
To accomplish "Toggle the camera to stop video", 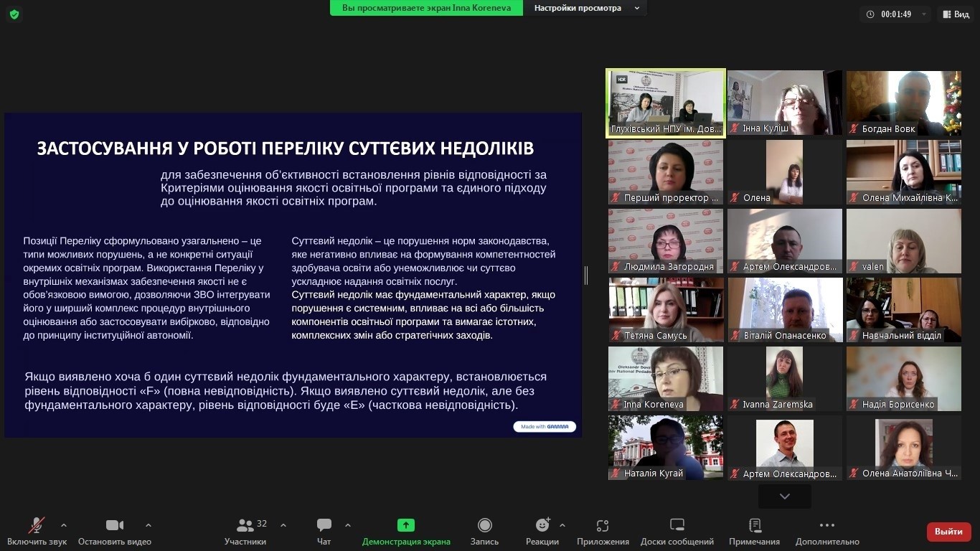I will click(x=115, y=526).
